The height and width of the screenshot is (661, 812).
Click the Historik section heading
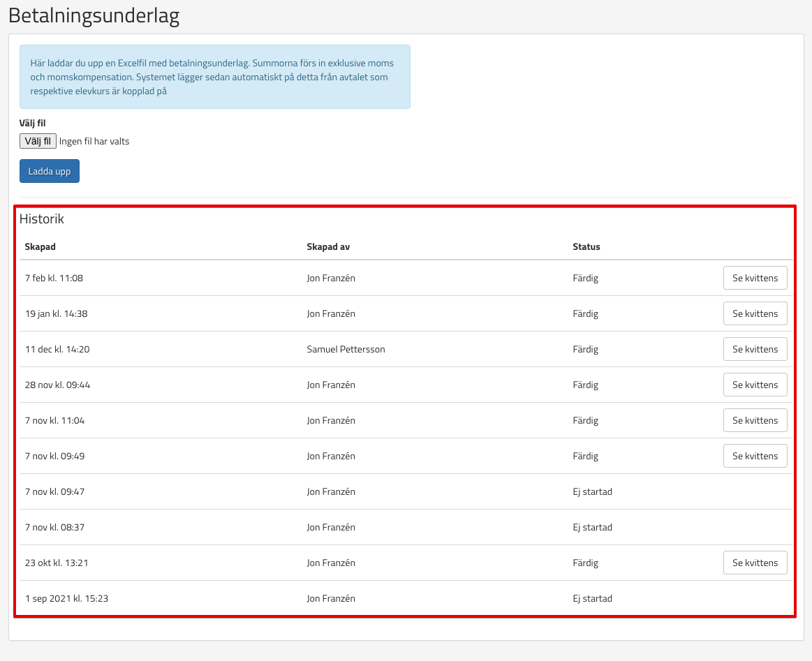(x=42, y=218)
